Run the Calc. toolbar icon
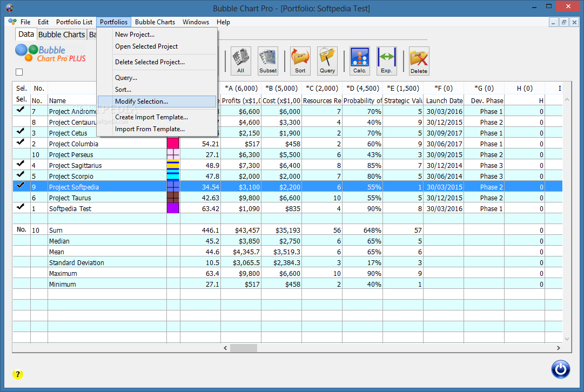The width and height of the screenshot is (584, 392). (x=360, y=60)
